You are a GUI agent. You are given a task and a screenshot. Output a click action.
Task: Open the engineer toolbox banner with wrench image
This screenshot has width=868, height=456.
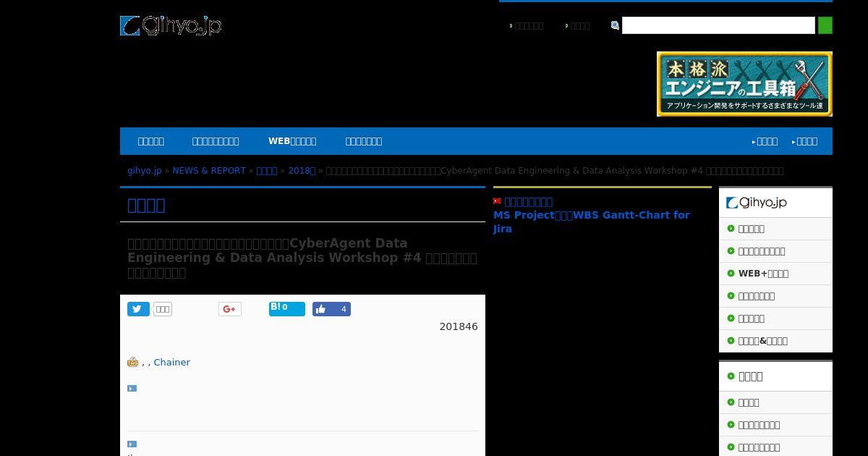click(744, 84)
